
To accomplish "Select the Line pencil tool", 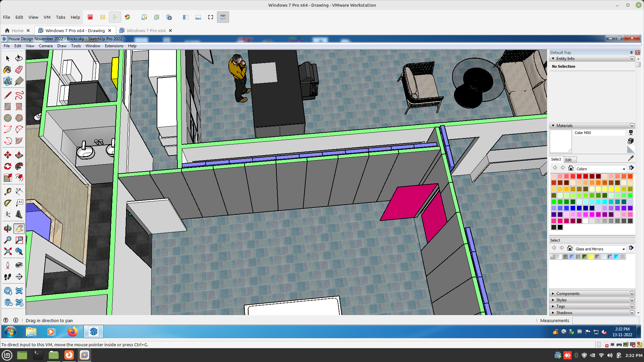I will point(7,95).
